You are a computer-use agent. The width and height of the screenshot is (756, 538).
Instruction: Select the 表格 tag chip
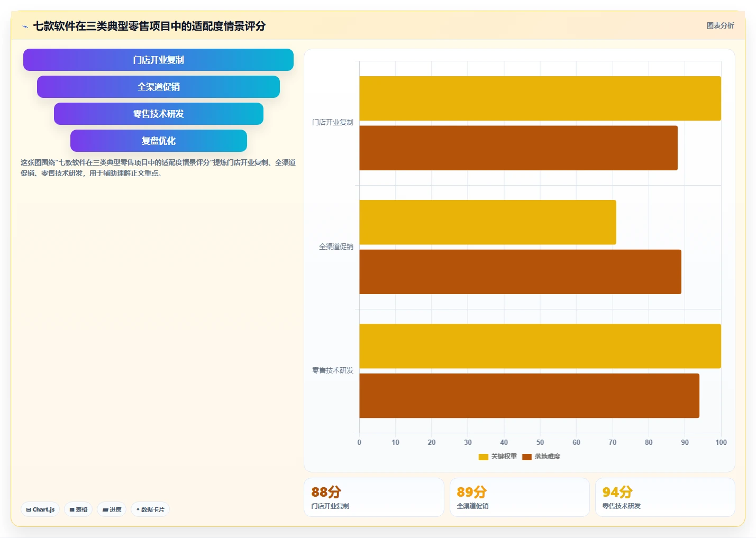(78, 509)
